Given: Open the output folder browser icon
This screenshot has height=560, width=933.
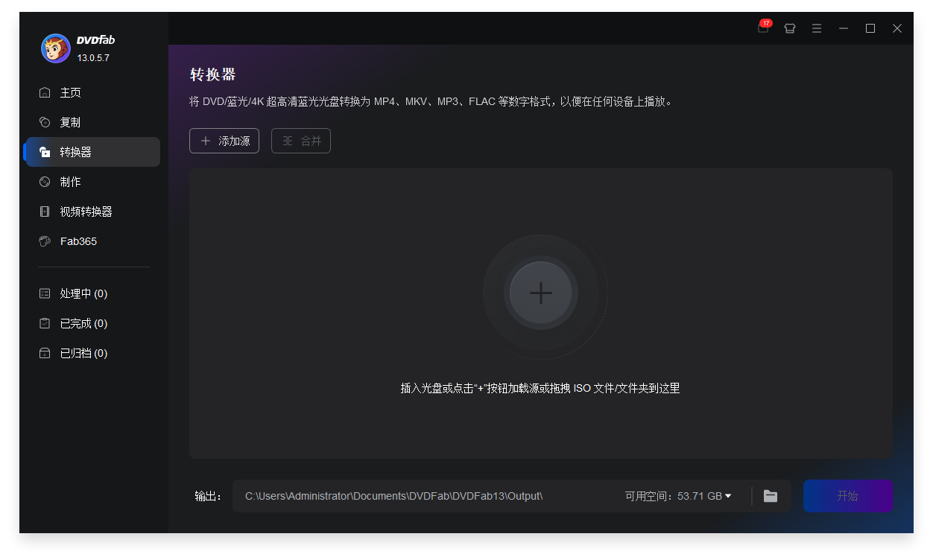Looking at the screenshot, I should (x=770, y=496).
